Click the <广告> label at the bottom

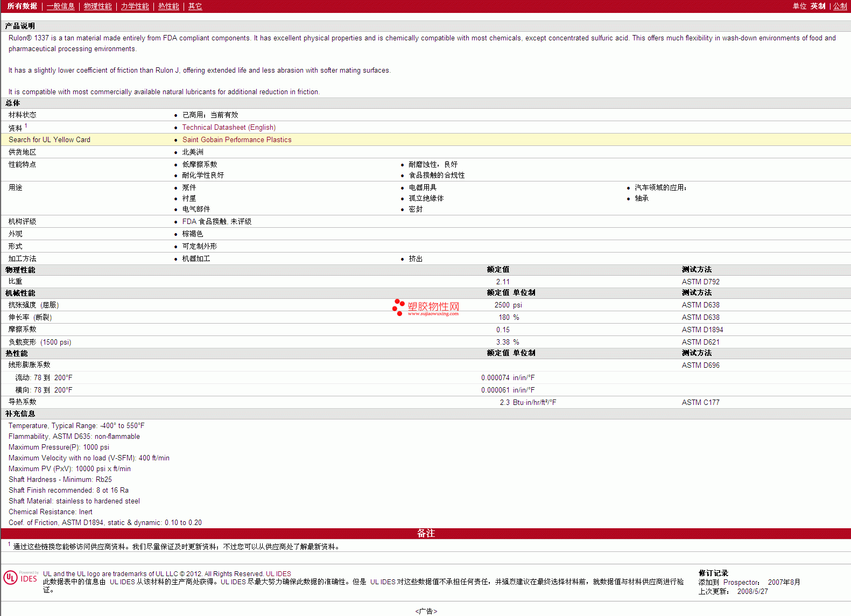coord(426,612)
